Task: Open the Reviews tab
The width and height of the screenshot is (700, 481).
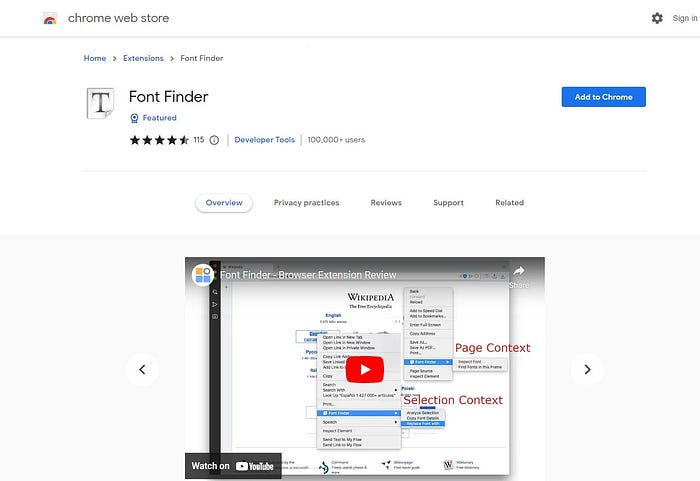Action: (x=386, y=203)
